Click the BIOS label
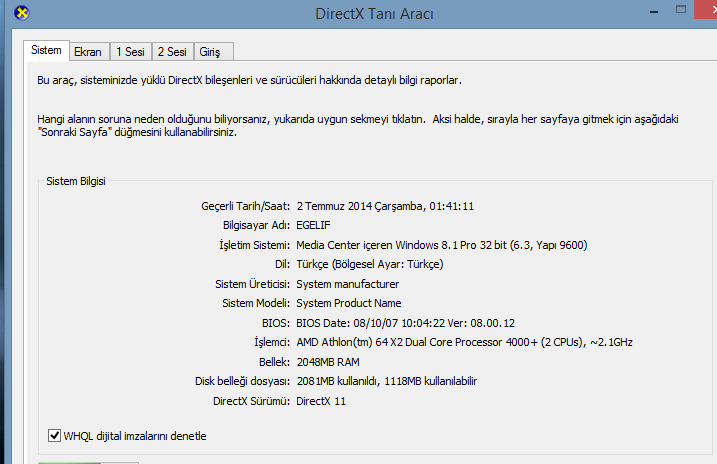The image size is (717, 464). click(276, 323)
